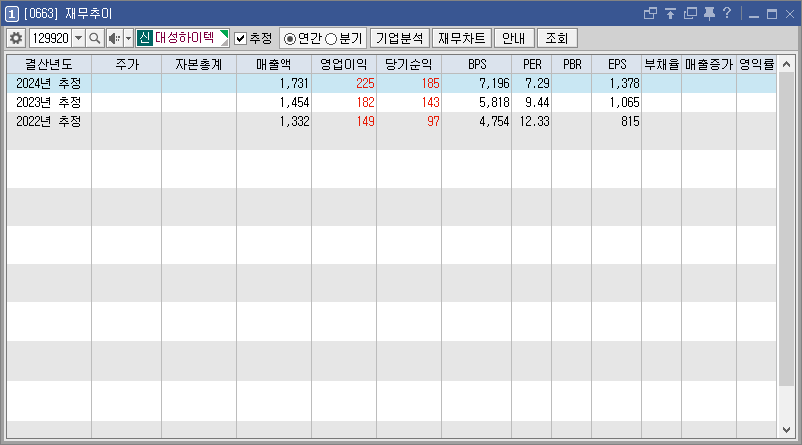Click the 매출액 column header
This screenshot has width=802, height=445.
coord(274,64)
